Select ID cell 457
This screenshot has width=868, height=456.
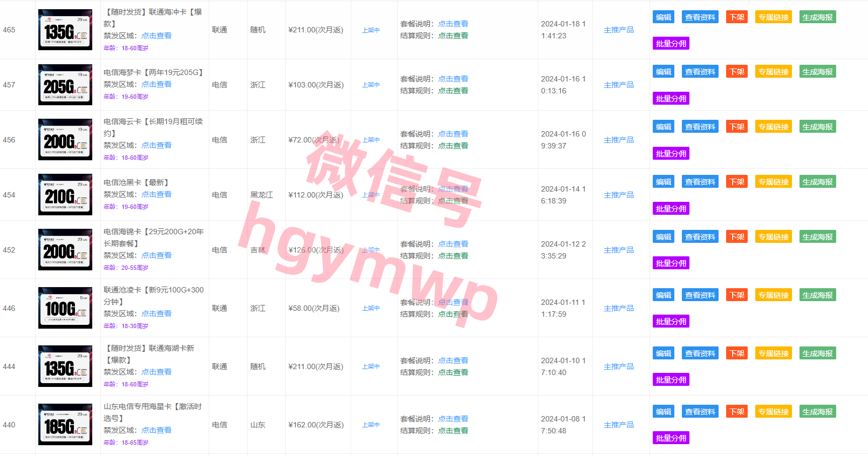[9, 85]
